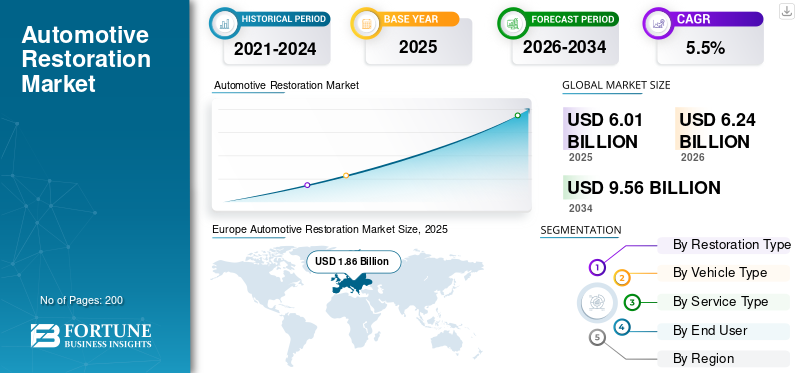
Task: Select the By Vehicle Type label
Action: (720, 273)
